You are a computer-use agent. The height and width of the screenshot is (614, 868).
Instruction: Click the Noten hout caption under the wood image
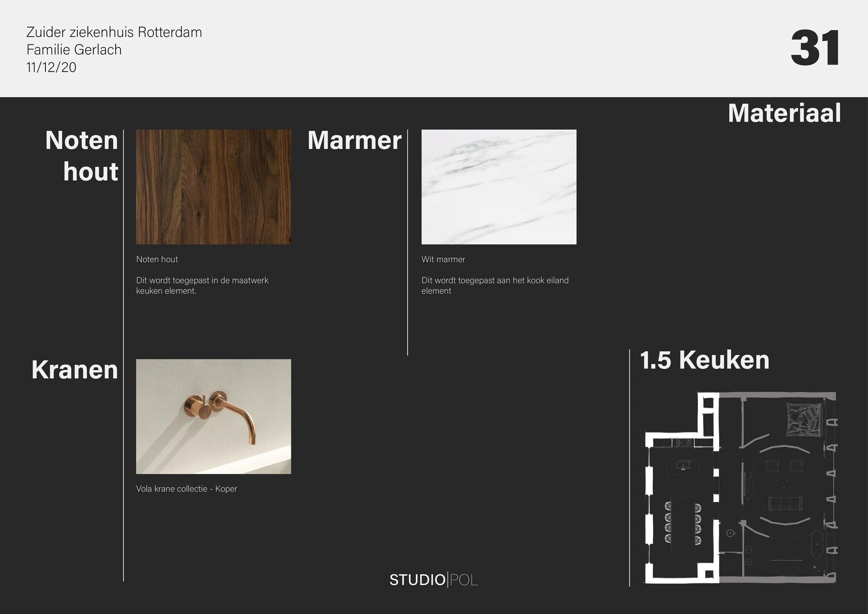(157, 259)
